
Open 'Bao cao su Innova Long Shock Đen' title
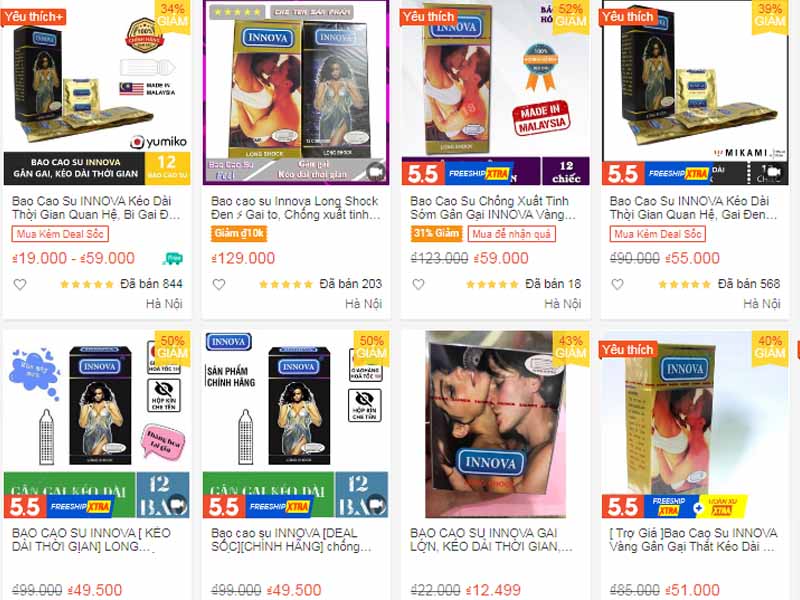coord(295,208)
